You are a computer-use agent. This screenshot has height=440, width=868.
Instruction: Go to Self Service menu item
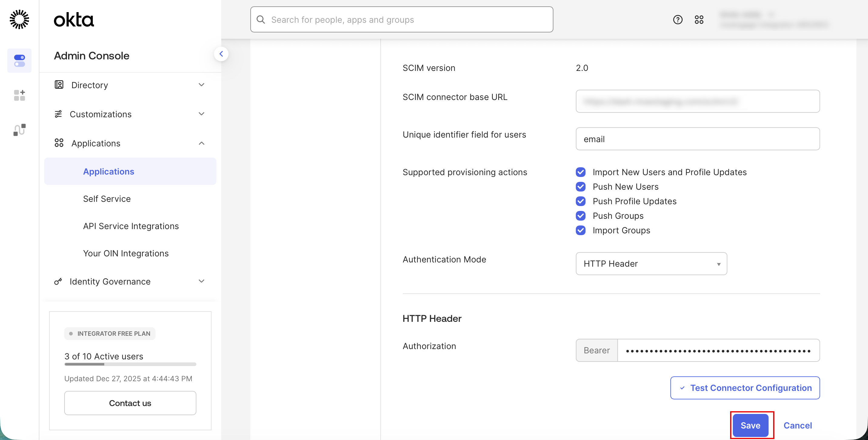[x=107, y=199]
